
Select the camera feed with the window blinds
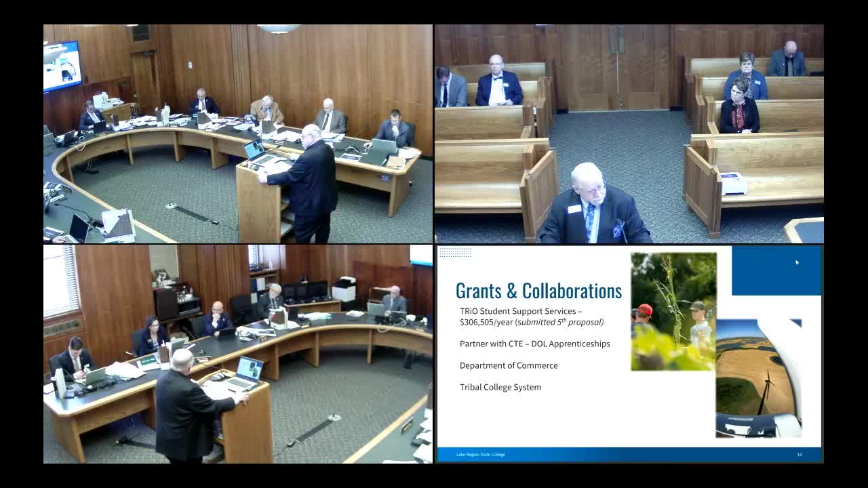pos(238,354)
